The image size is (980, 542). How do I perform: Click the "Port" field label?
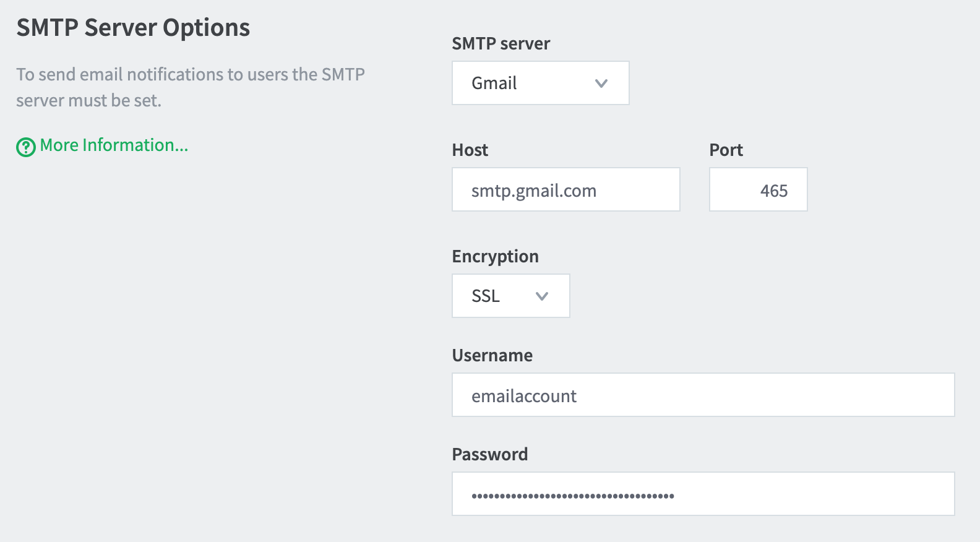[x=726, y=150]
